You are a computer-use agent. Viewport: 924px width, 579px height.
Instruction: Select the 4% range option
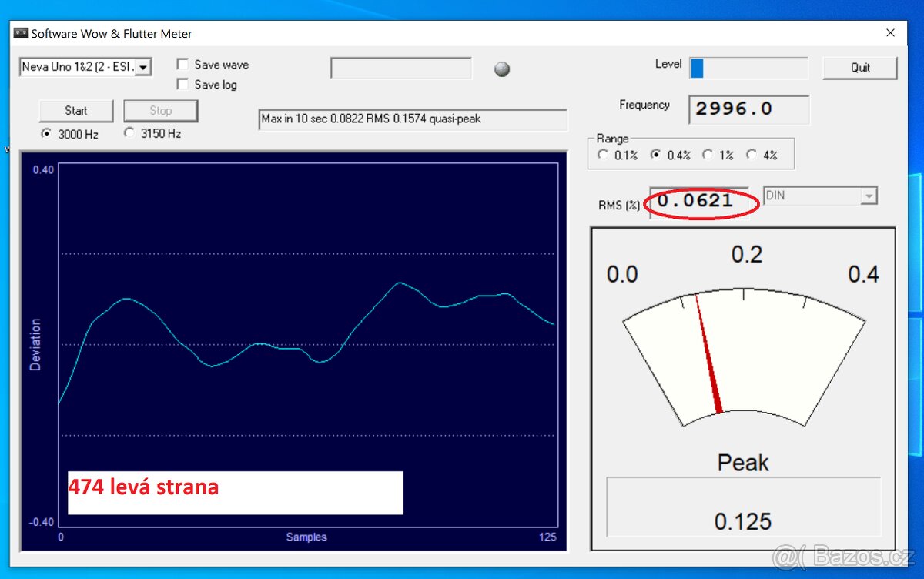[752, 155]
